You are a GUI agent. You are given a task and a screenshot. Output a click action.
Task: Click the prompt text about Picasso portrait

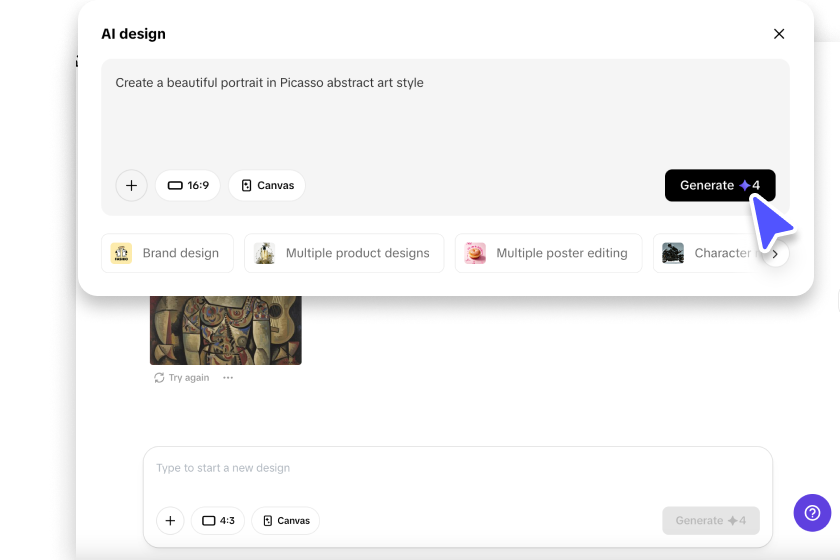pyautogui.click(x=269, y=83)
